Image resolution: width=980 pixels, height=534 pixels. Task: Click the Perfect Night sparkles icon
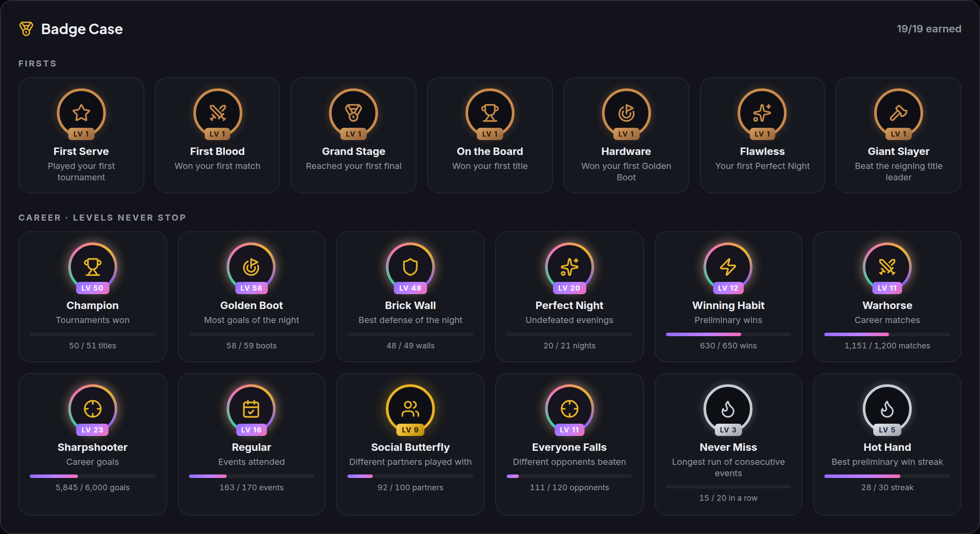tap(569, 267)
